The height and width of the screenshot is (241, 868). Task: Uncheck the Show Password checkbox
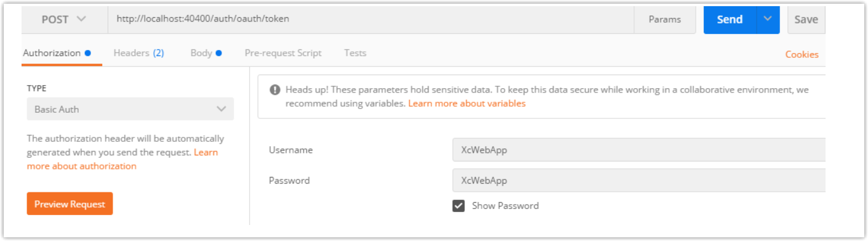tap(458, 205)
